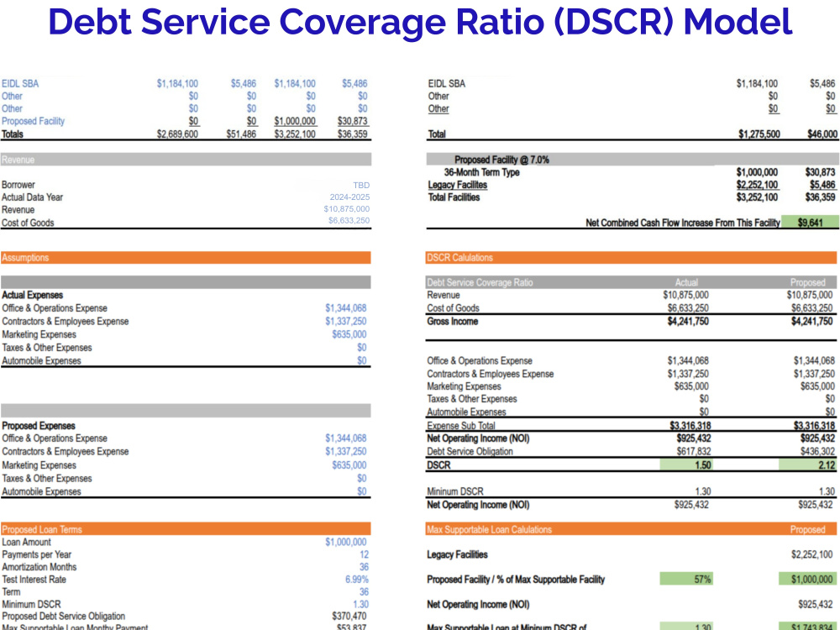Click the $1,000,000 Loan Amount value
The height and width of the screenshot is (630, 840).
(345, 542)
